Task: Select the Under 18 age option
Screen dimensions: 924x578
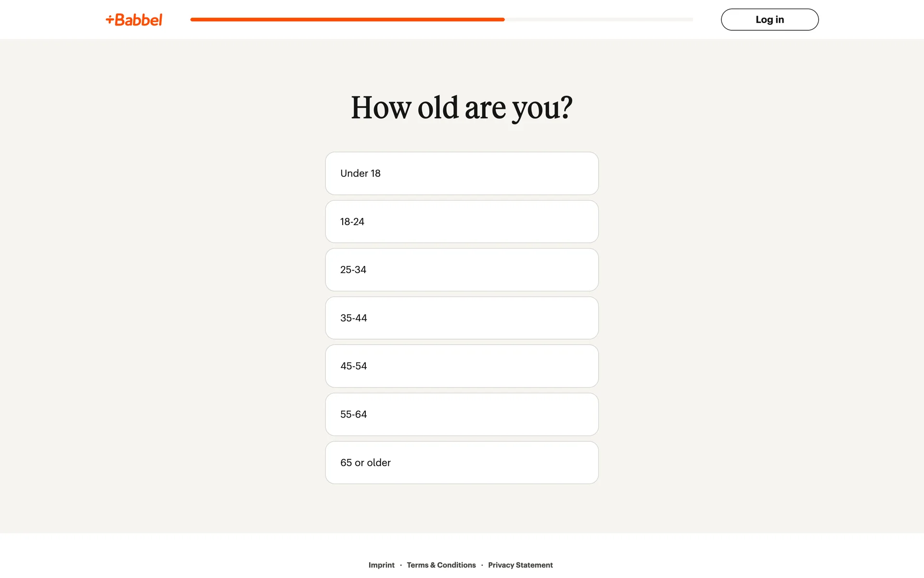Action: (x=462, y=173)
